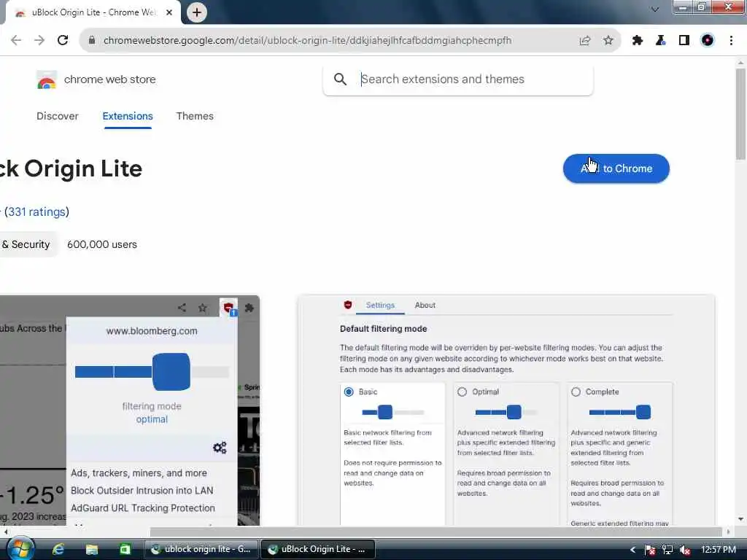The height and width of the screenshot is (560, 747).
Task: Click the search magnifier icon
Action: pos(340,79)
